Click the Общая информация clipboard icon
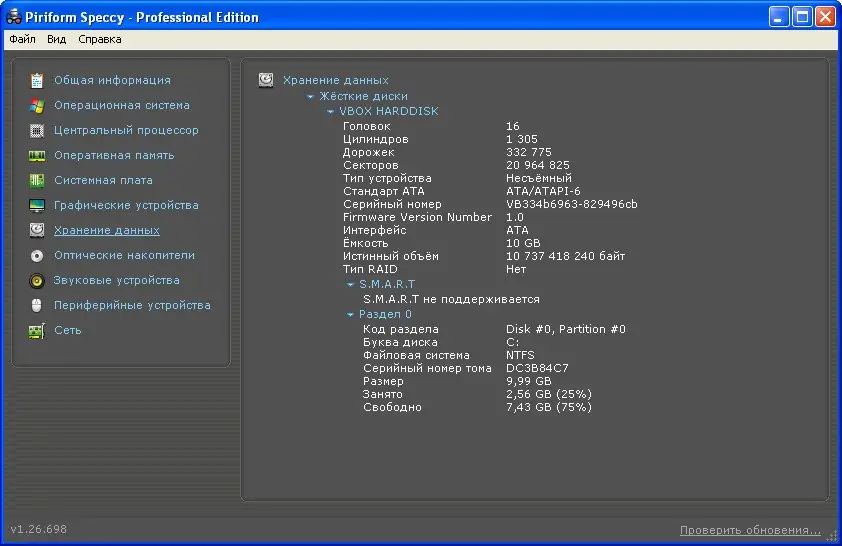Screen dimensions: 842x546 37,81
